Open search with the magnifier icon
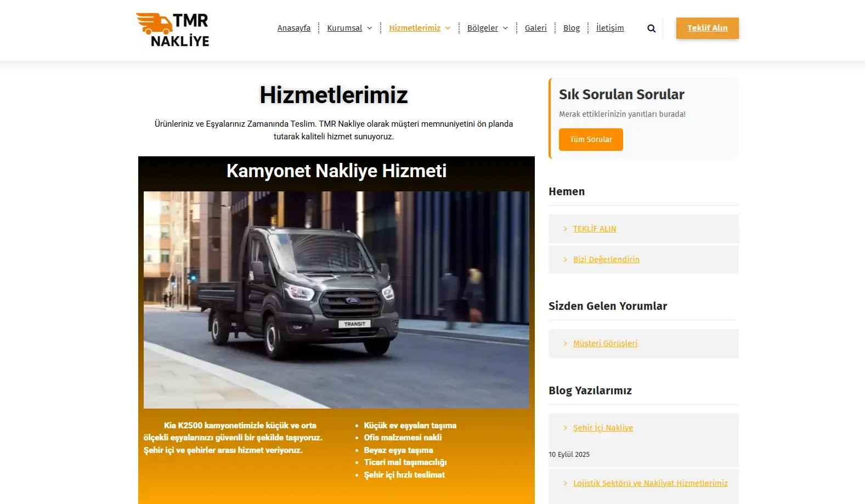The image size is (865, 504). [x=651, y=29]
